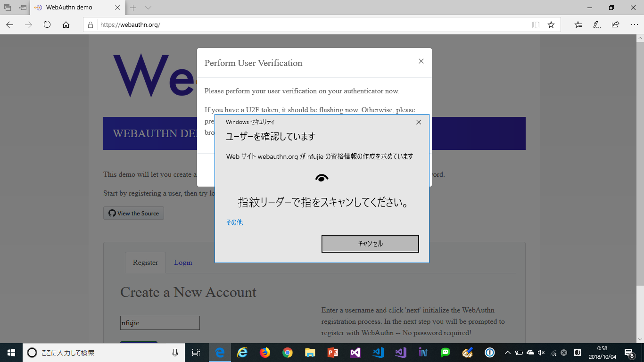Click the username field containing nfujie
Image resolution: width=644 pixels, height=362 pixels.
[x=160, y=323]
